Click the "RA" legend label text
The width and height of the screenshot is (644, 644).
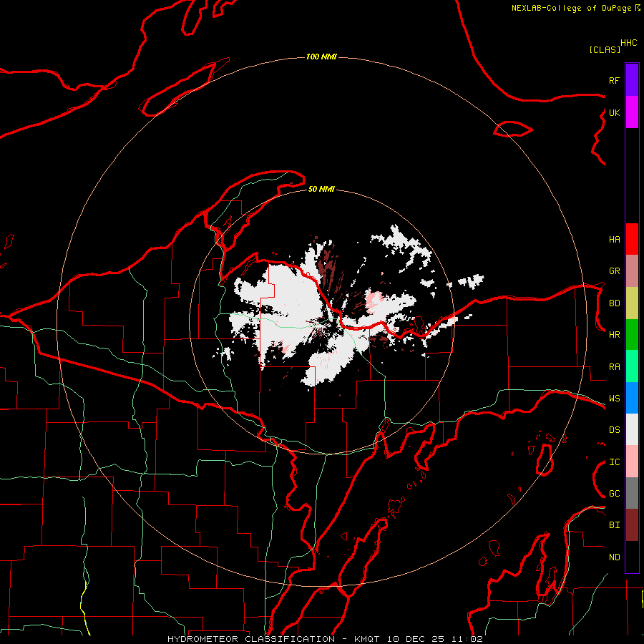tap(614, 367)
